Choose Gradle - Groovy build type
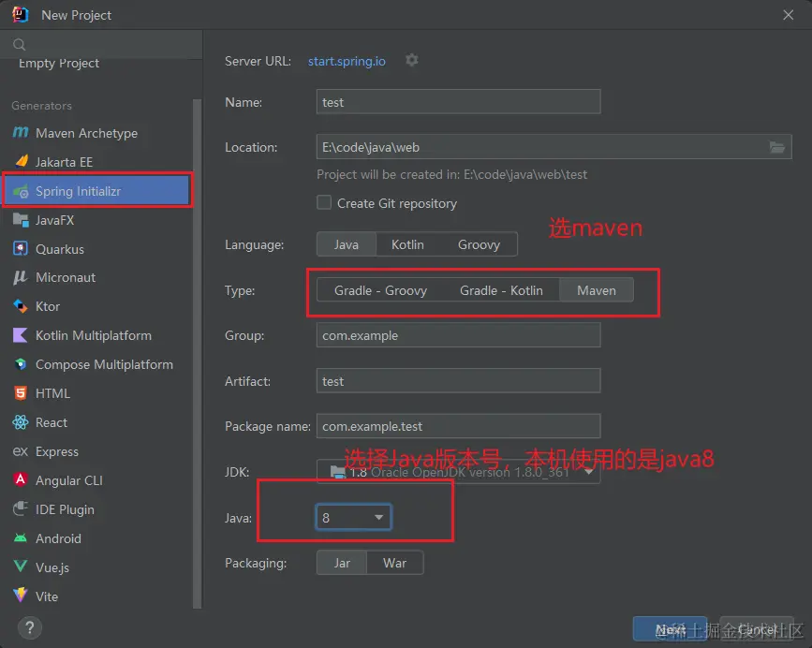The image size is (812, 648). (380, 290)
